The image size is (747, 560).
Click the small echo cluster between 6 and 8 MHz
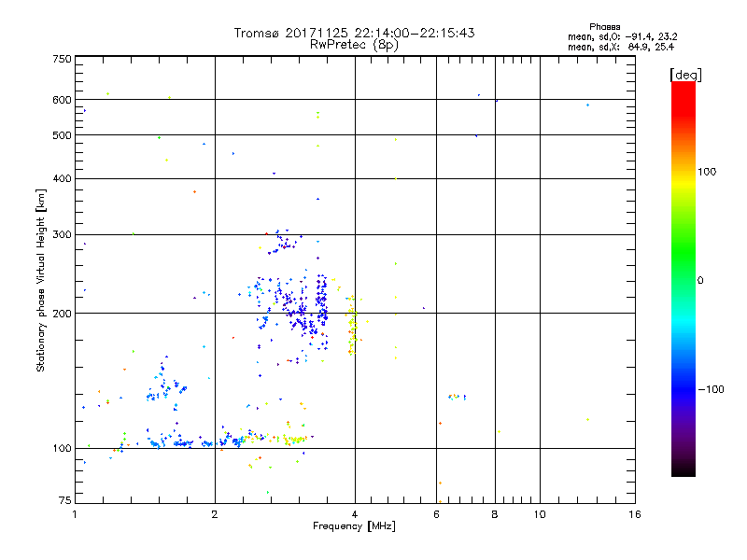point(457,396)
